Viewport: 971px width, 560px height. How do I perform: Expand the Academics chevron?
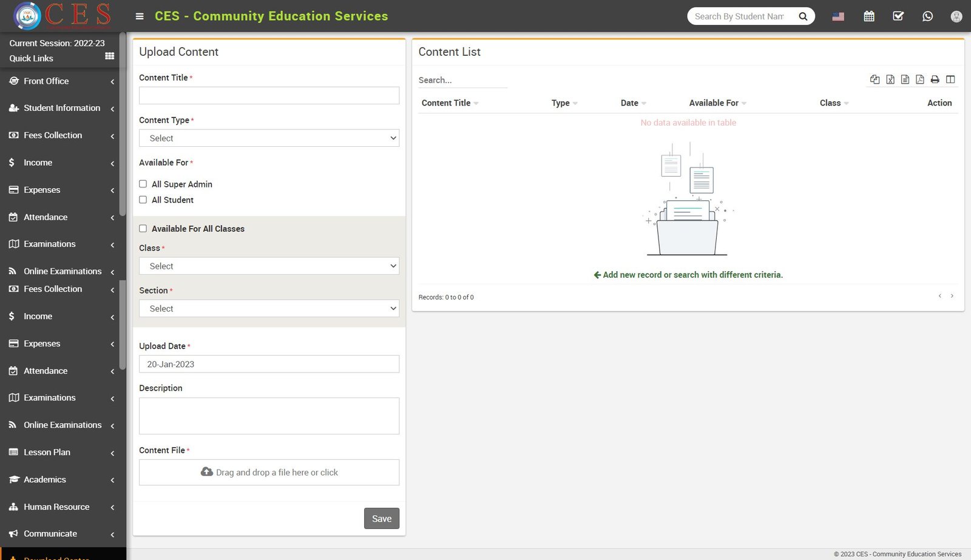tap(112, 481)
